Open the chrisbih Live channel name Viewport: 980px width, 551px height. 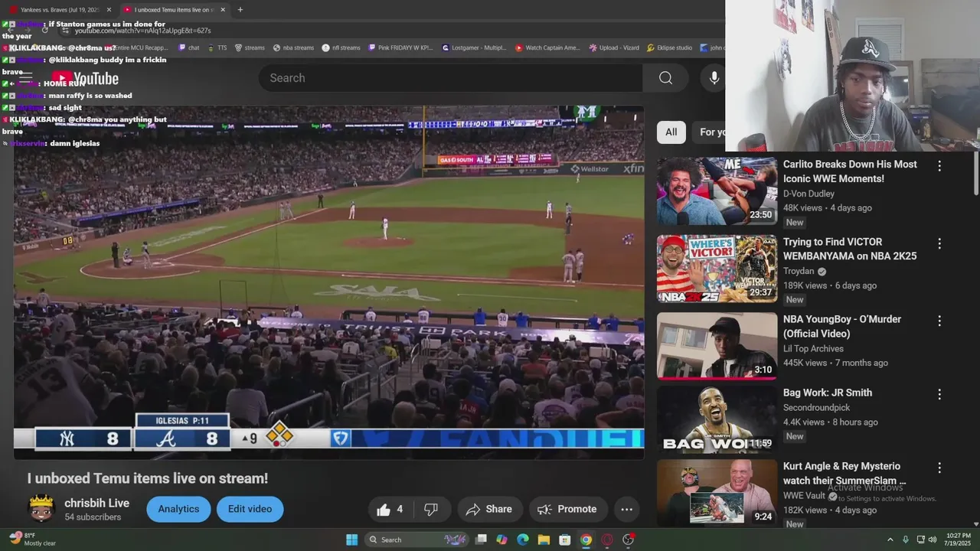pyautogui.click(x=96, y=504)
